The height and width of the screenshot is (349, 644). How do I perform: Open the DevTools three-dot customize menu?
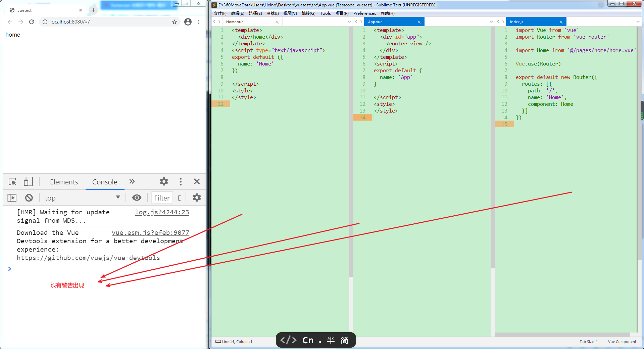[x=181, y=182]
